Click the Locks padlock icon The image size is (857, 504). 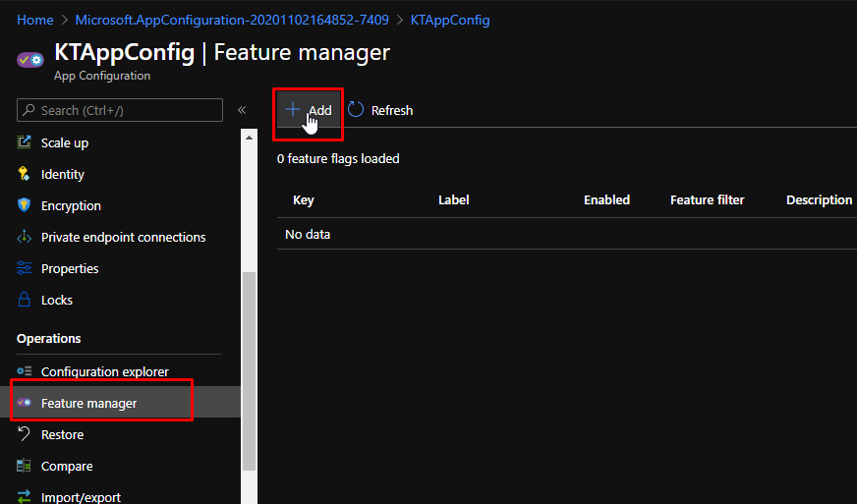tap(24, 300)
